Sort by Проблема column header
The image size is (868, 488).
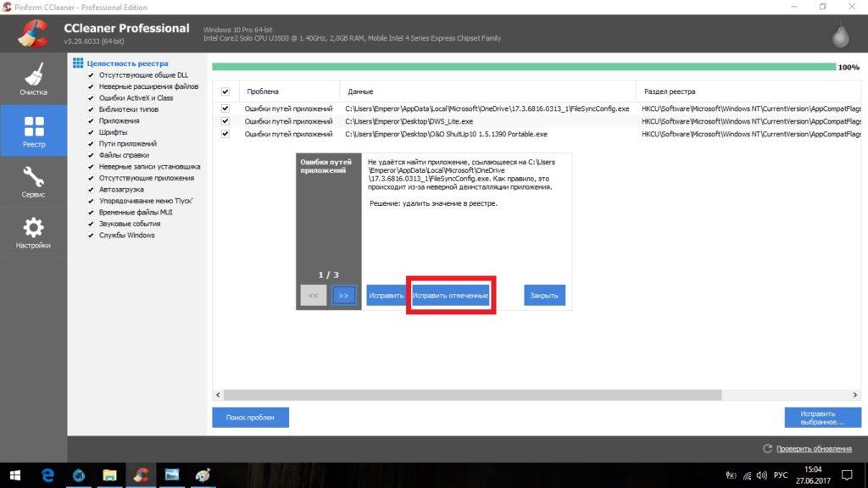click(x=290, y=91)
